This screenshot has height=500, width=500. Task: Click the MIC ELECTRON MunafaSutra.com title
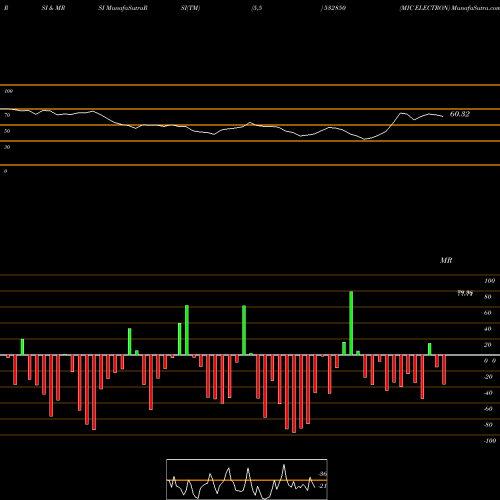[449, 8]
